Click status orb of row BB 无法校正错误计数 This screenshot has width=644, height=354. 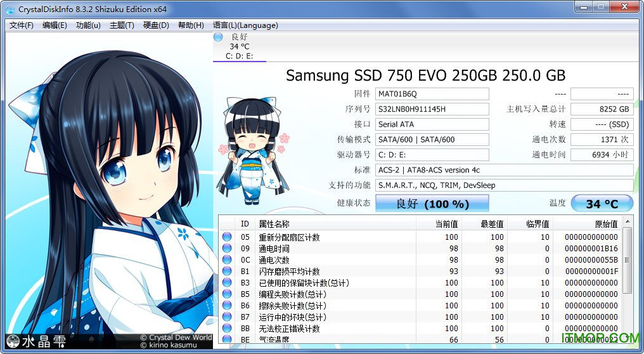coord(227,329)
